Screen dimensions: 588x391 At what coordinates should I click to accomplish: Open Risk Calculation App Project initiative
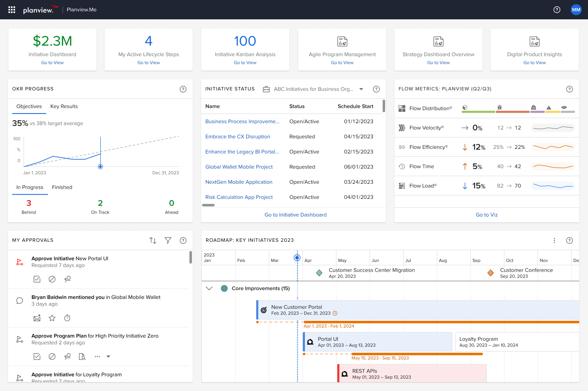[x=239, y=197]
